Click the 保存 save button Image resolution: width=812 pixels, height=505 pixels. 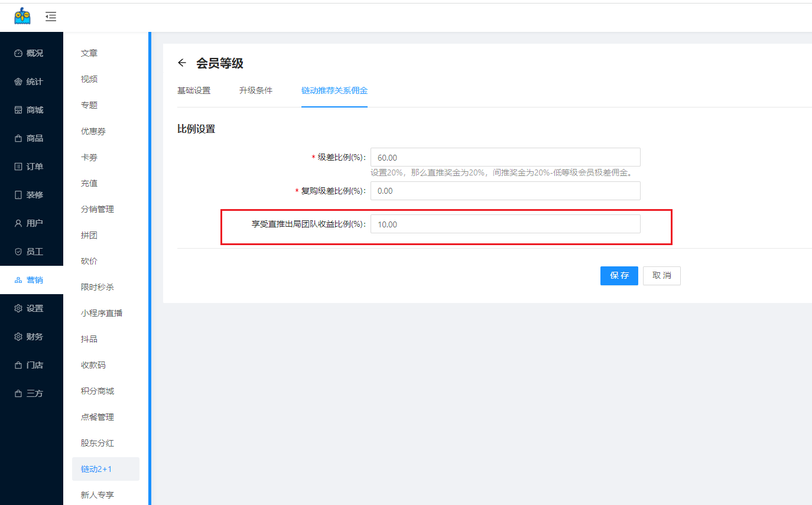pos(619,276)
